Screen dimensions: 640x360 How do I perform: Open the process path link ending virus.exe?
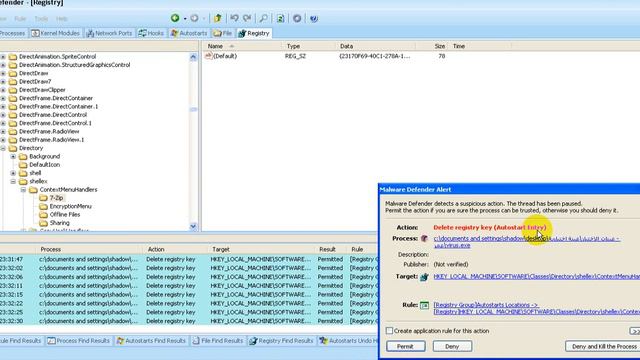[527, 242]
